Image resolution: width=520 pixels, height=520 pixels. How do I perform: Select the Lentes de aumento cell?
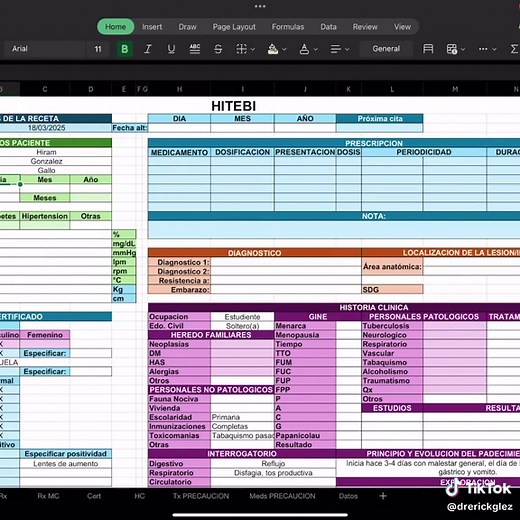point(66,464)
